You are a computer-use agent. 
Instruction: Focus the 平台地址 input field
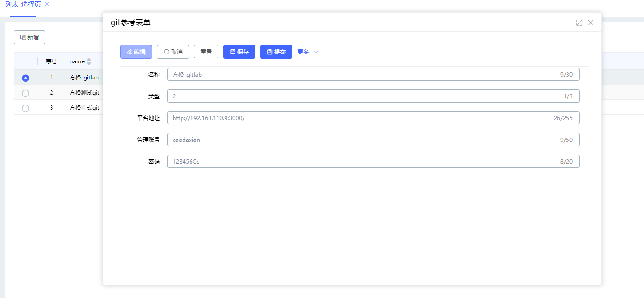click(x=374, y=118)
